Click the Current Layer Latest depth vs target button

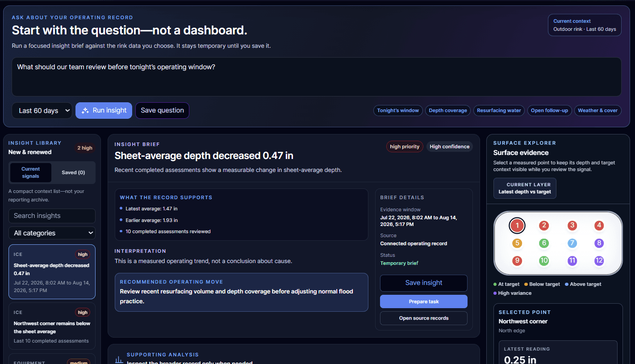point(525,188)
